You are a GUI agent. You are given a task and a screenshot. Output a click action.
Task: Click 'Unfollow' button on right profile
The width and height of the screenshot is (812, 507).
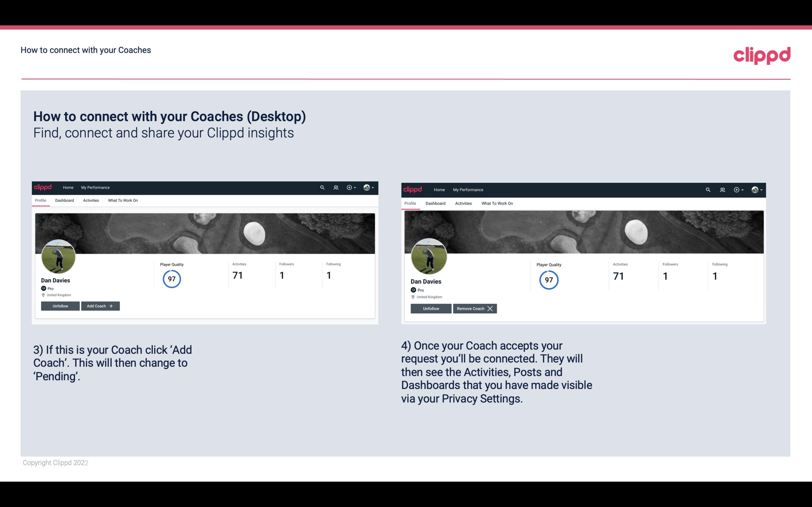click(430, 308)
